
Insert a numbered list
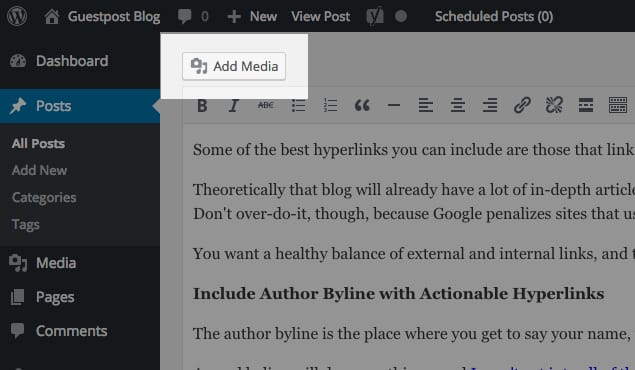[x=330, y=105]
